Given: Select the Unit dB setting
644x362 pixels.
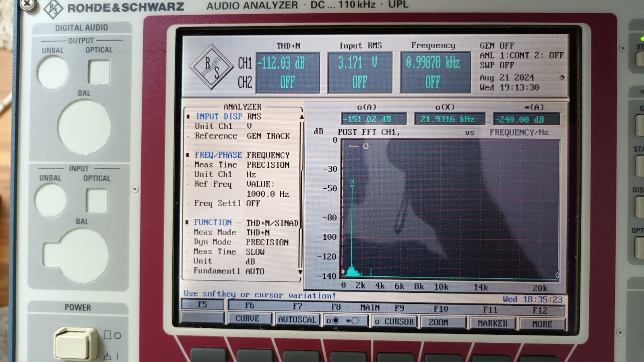Looking at the screenshot, I should point(224,261).
